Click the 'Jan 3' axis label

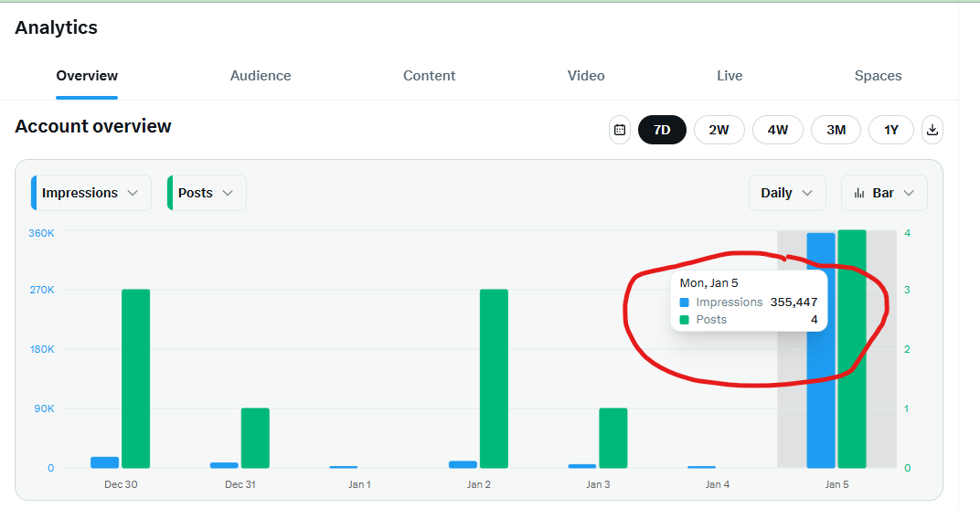[598, 484]
